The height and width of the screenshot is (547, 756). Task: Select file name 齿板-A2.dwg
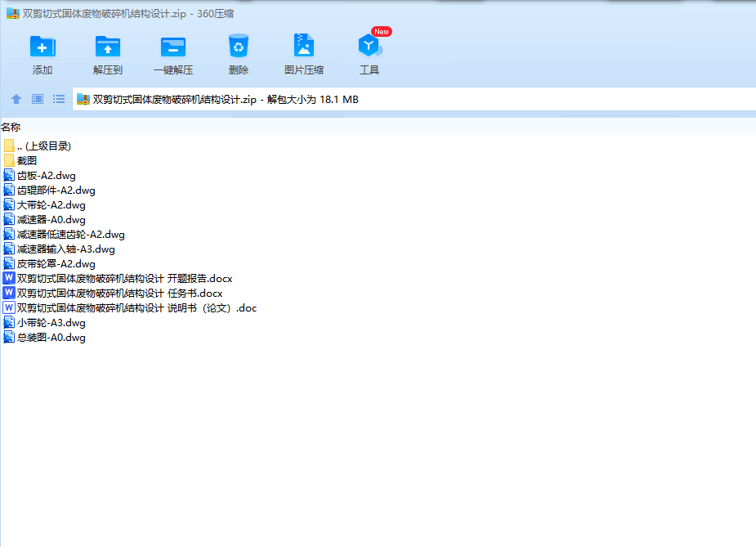[x=47, y=176]
